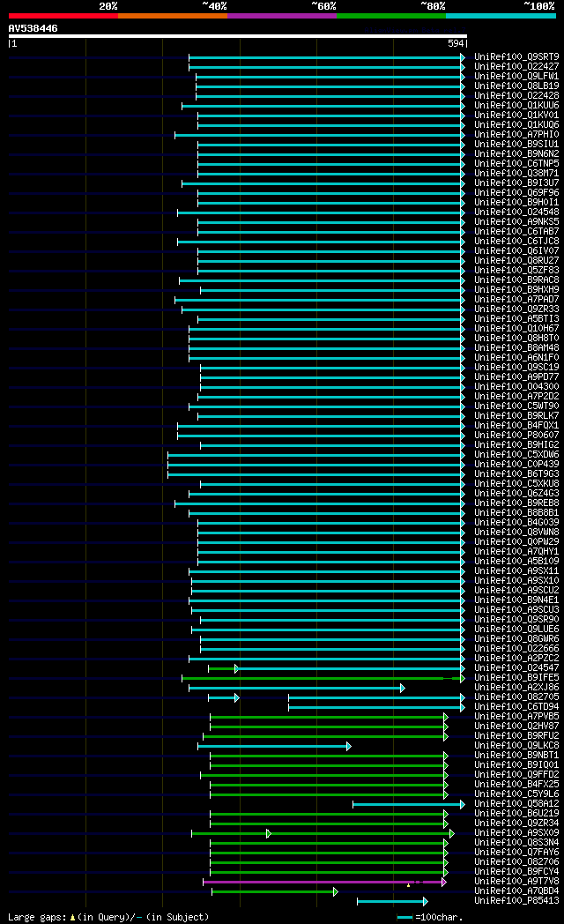Select hit label UniRef100_B9N4E1

point(517,600)
